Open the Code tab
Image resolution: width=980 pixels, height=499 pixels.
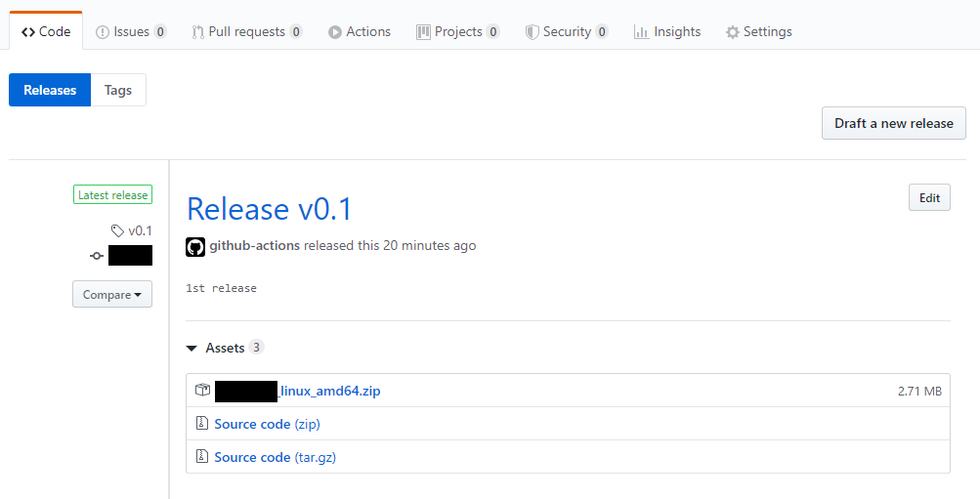pos(46,31)
